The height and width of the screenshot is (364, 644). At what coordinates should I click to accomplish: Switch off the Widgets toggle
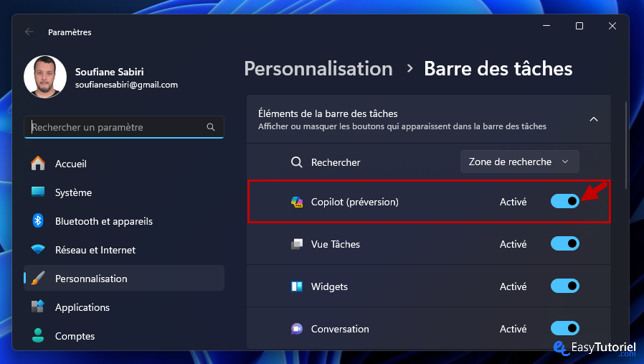click(x=564, y=286)
